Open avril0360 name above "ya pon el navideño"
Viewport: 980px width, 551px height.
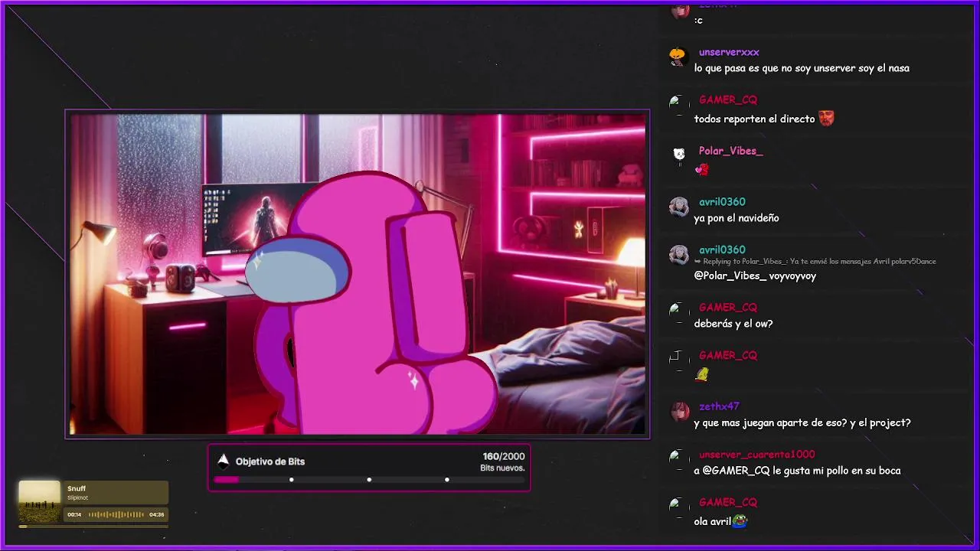coord(722,202)
